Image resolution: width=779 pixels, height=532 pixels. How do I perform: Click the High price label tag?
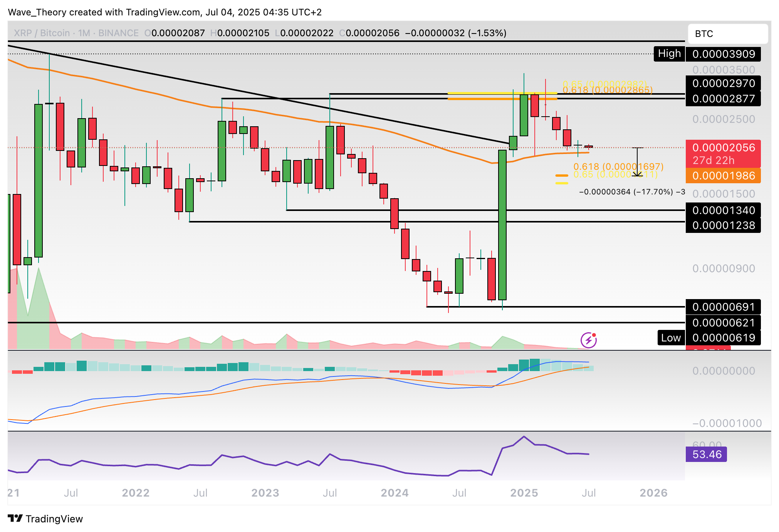tap(669, 54)
